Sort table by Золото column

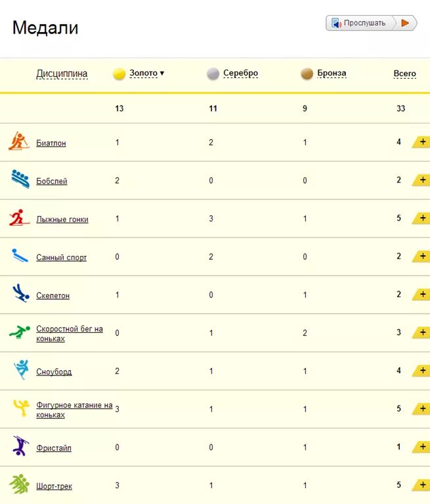(x=143, y=73)
